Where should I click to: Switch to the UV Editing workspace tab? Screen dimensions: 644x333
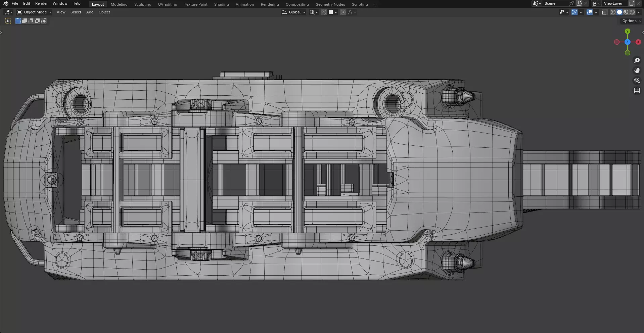[168, 4]
